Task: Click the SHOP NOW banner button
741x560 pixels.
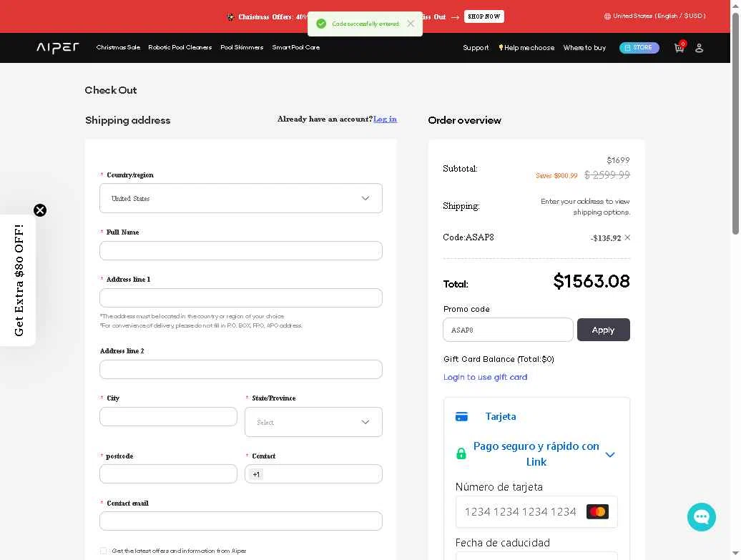Action: pyautogui.click(x=484, y=16)
